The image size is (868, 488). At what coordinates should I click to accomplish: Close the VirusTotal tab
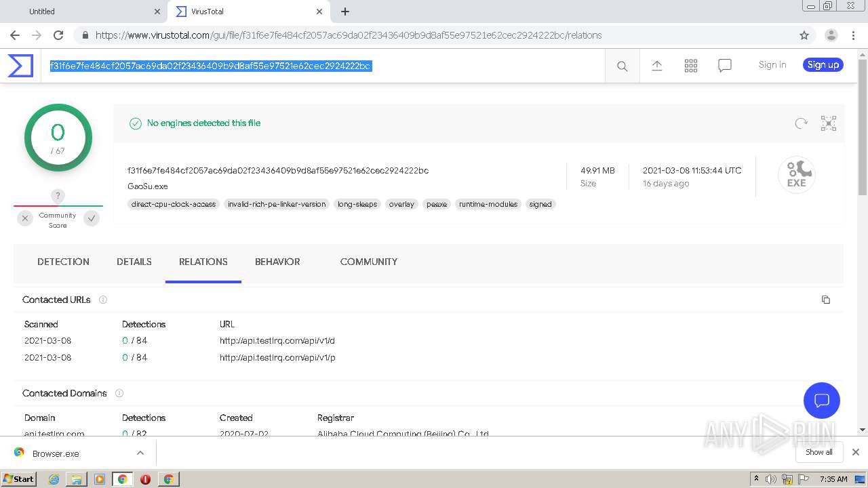pyautogui.click(x=319, y=12)
